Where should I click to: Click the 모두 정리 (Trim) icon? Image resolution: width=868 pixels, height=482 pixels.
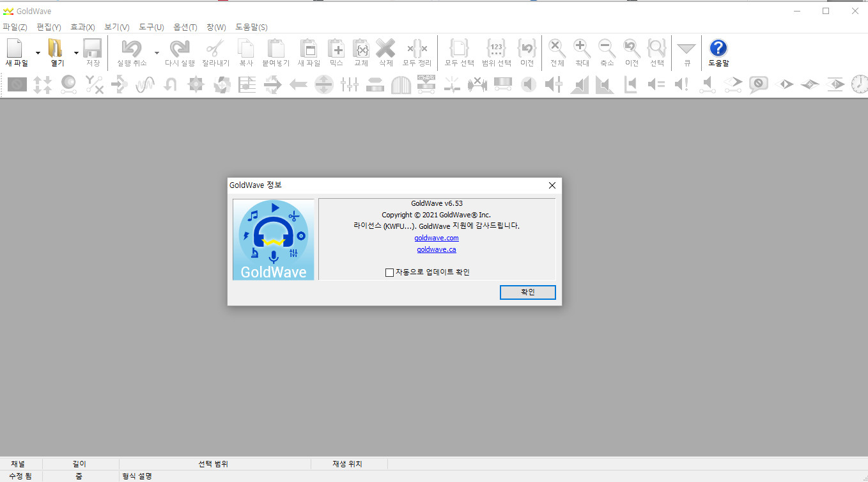pyautogui.click(x=417, y=48)
